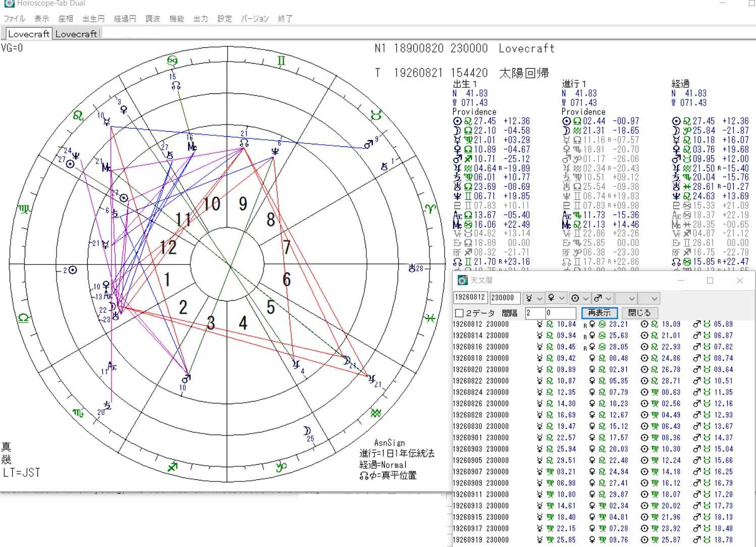Click the Aquarius sign glyph on the wheel rim
756x547 pixels.
click(x=375, y=413)
